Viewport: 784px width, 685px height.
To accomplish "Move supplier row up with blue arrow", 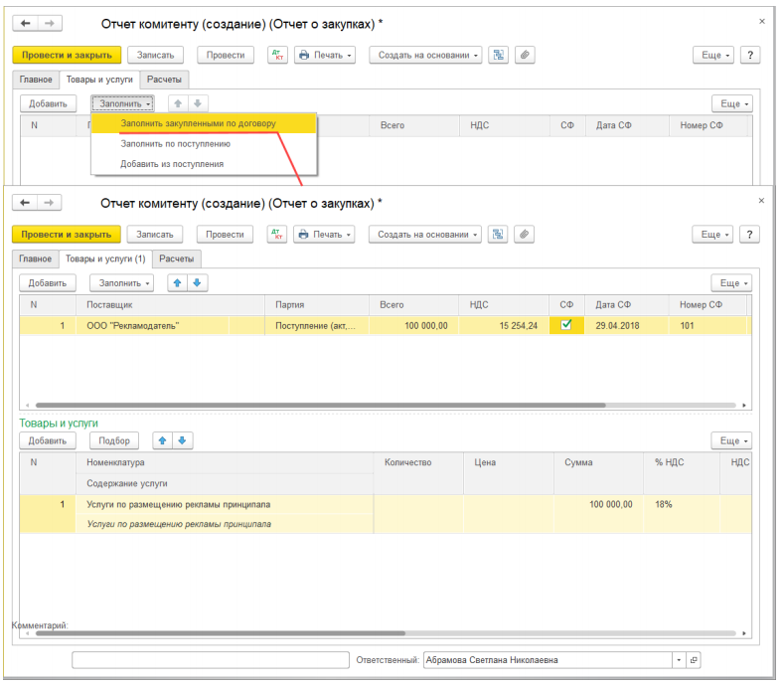I will pyautogui.click(x=178, y=282).
